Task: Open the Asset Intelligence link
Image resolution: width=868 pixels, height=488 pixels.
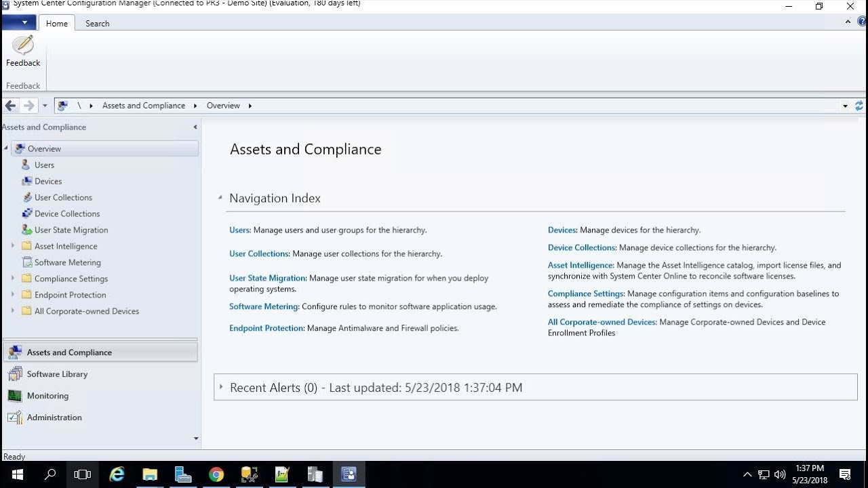Action: coord(580,265)
